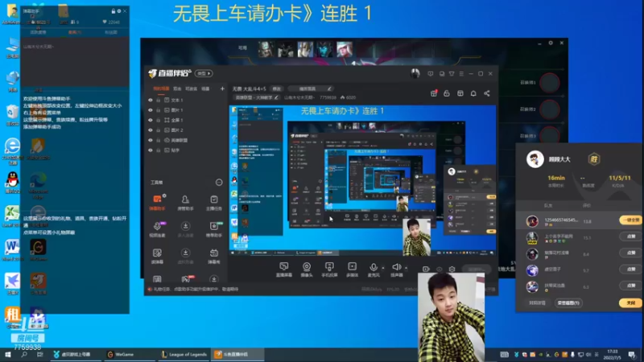Click the record icon near start-stream button
The height and width of the screenshot is (362, 644).
[426, 269]
